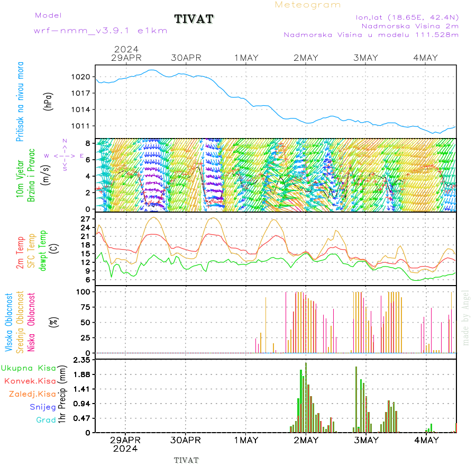Click the 75 value on the cloud axis
Screen dimensions: 476x476
86,307
